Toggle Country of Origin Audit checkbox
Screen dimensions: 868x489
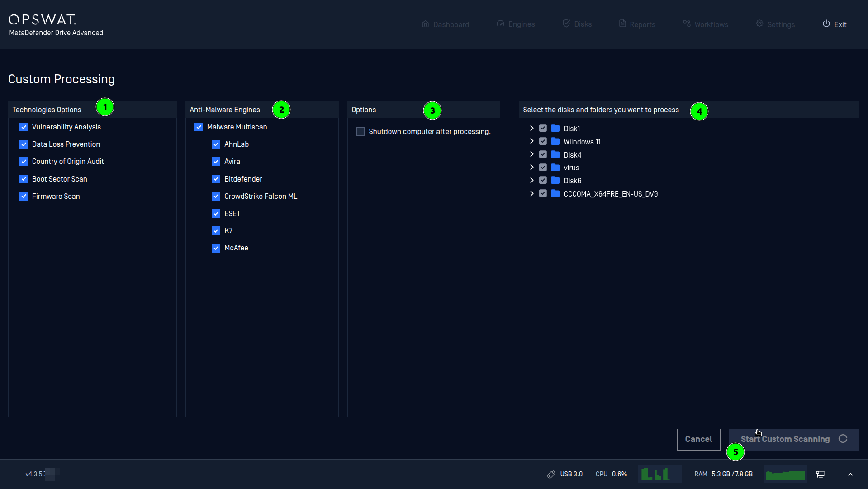pyautogui.click(x=24, y=162)
